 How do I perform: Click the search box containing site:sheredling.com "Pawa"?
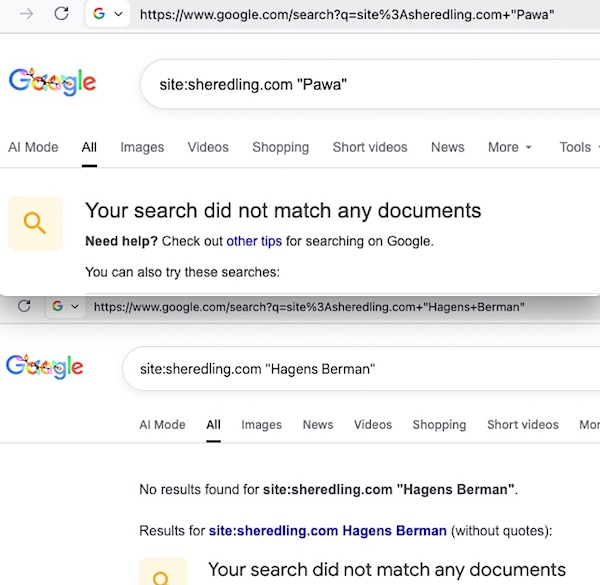(360, 84)
